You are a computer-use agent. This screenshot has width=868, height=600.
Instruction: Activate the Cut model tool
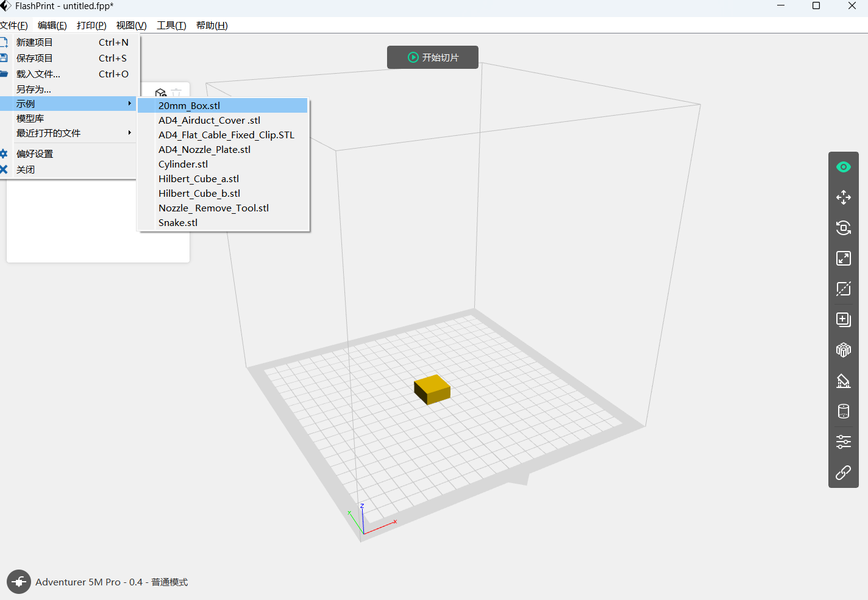point(843,289)
